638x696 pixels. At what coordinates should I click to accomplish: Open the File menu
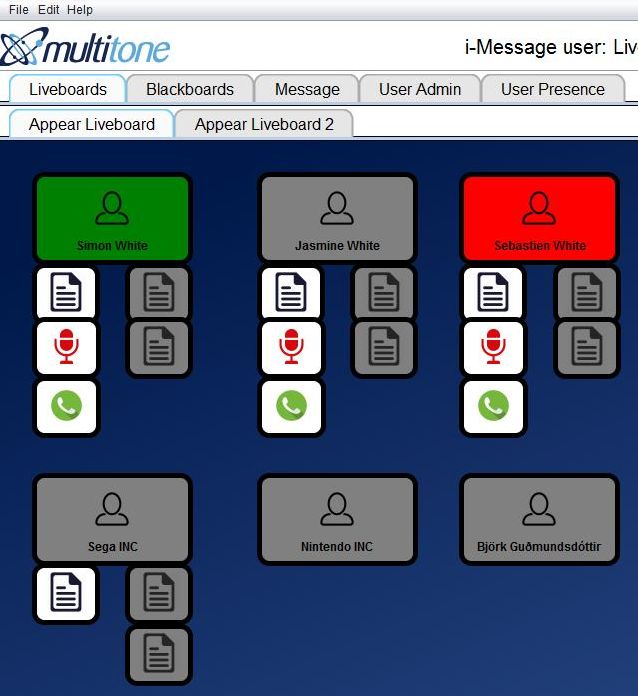click(18, 9)
